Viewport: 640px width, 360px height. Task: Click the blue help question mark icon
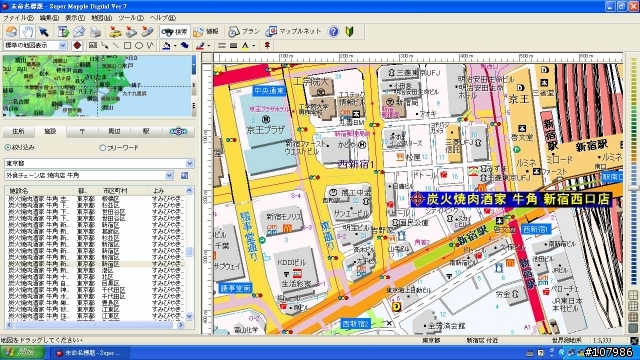click(333, 31)
